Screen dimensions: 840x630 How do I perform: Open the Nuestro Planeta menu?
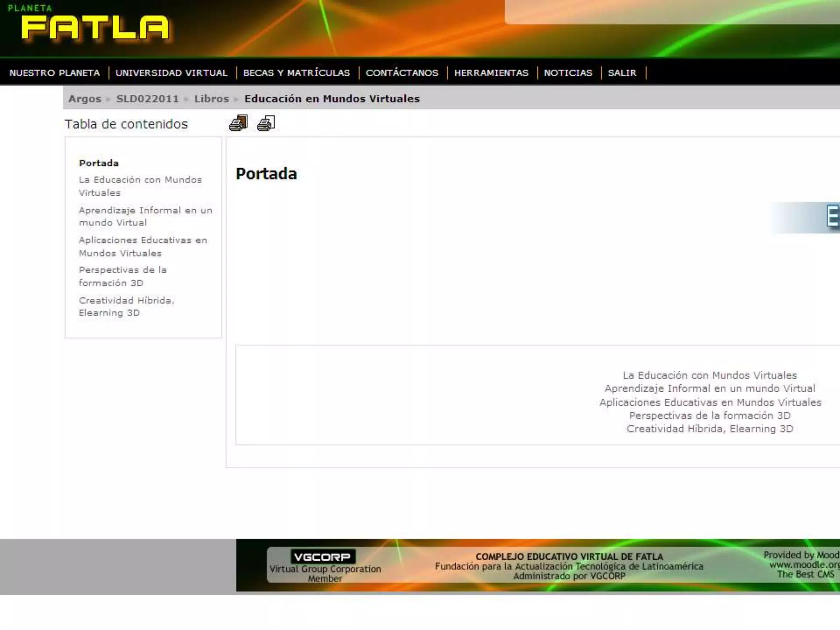55,73
